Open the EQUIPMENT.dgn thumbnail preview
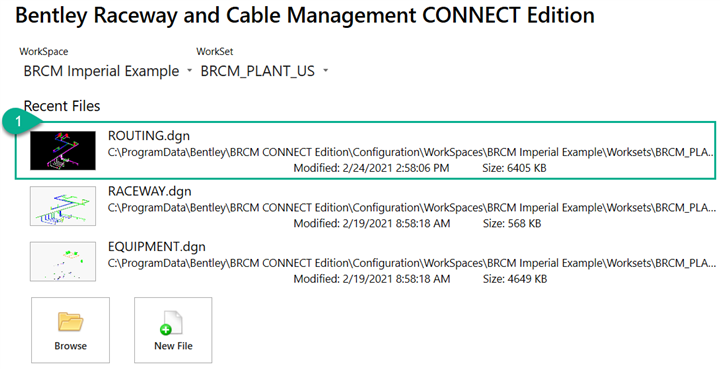720x369 pixels. (x=63, y=262)
